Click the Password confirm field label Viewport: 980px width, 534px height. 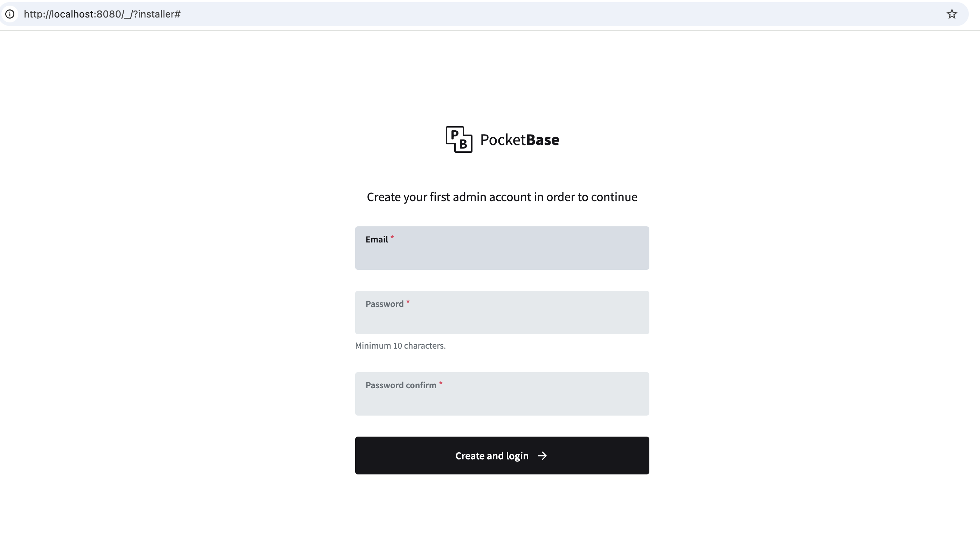[401, 385]
